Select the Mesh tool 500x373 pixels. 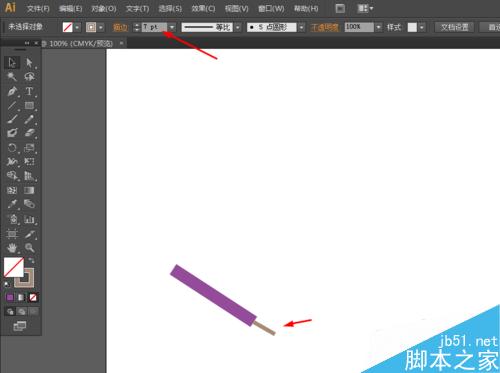[12, 190]
